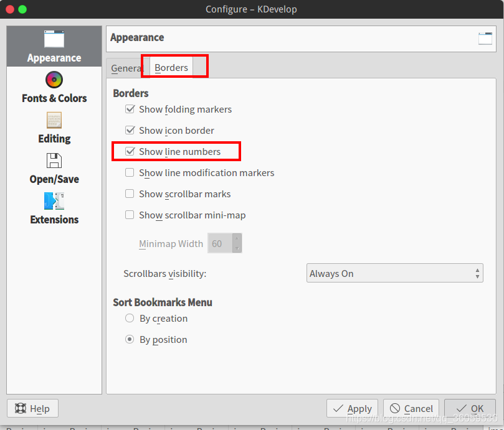The height and width of the screenshot is (430, 504).
Task: Confirm settings with OK button
Action: pos(470,408)
